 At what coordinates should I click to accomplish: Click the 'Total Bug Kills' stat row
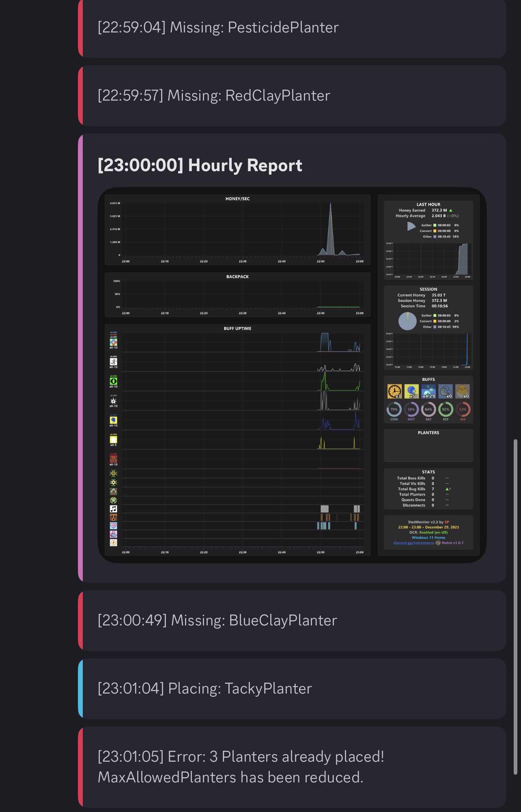tap(424, 489)
